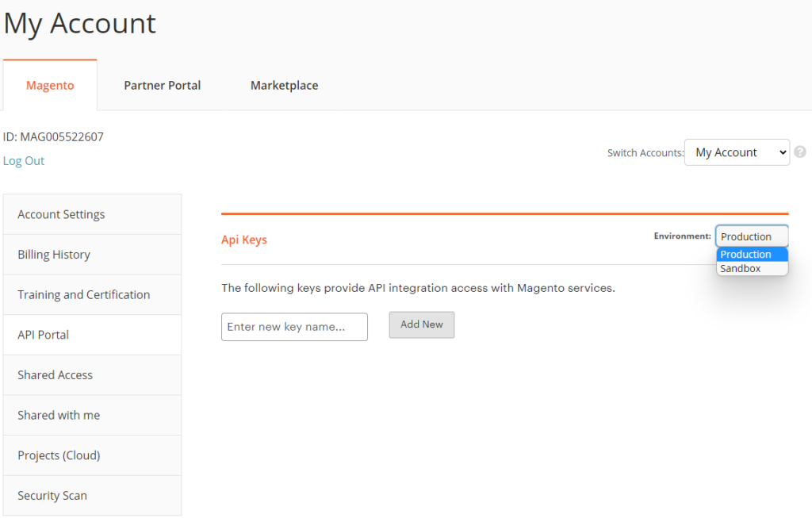Click the Log Out link
Image resolution: width=812 pixels, height=518 pixels.
24,161
